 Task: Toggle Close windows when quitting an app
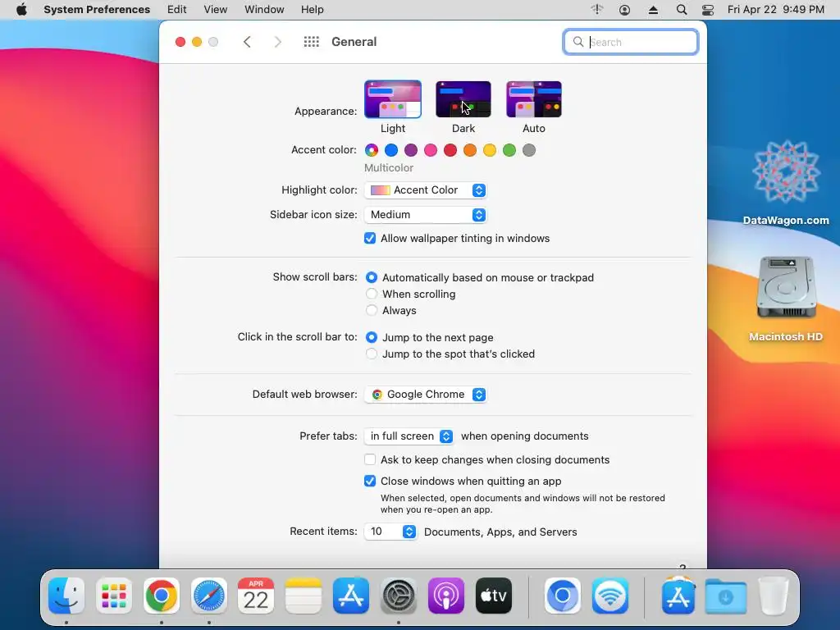pos(370,481)
